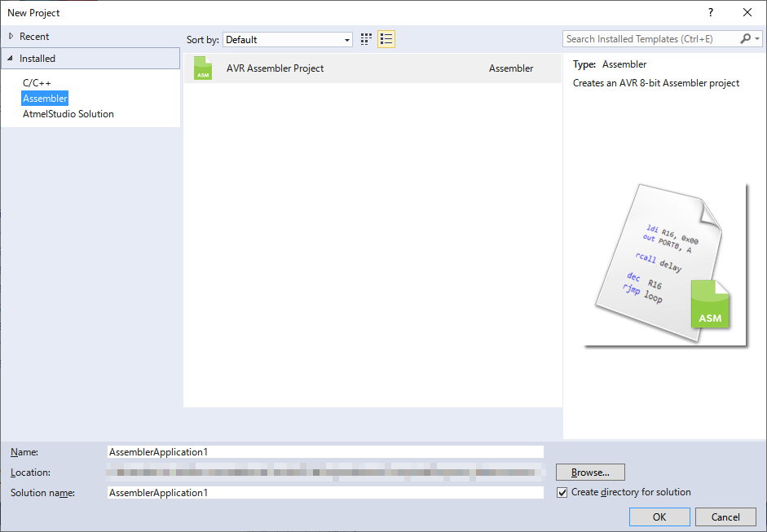Click the Browse button

coord(590,473)
